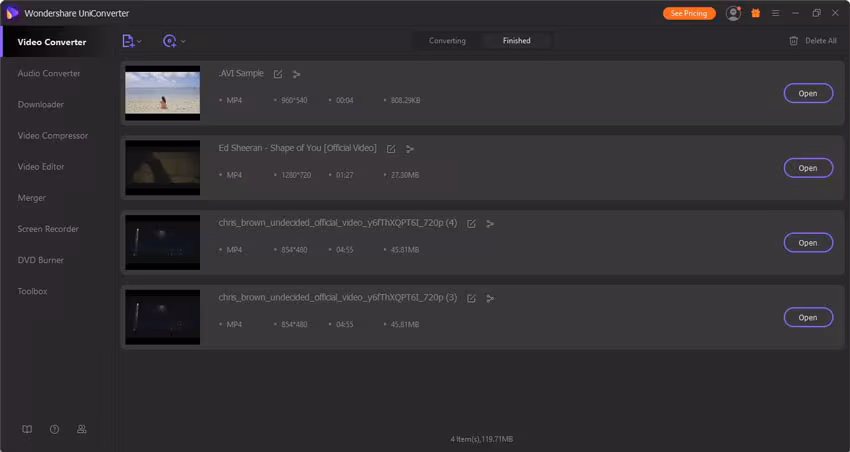
Task: Click the See Pricing button
Action: tap(689, 13)
